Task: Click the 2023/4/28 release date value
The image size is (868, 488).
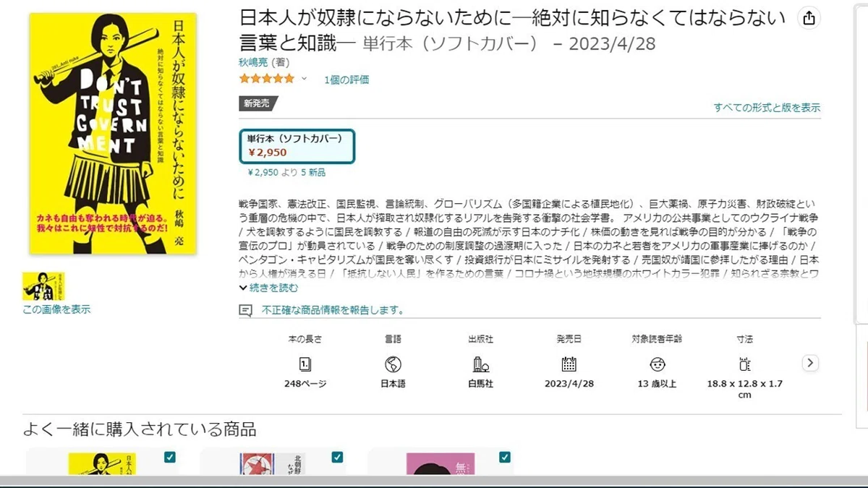Action: 569,384
